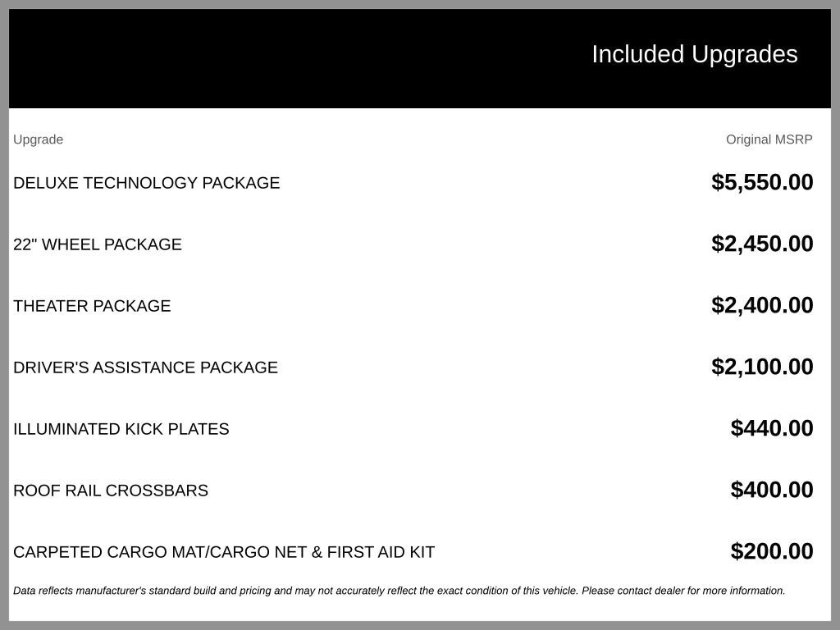
Task: Click the $2,450.00 price value
Action: click(x=762, y=244)
